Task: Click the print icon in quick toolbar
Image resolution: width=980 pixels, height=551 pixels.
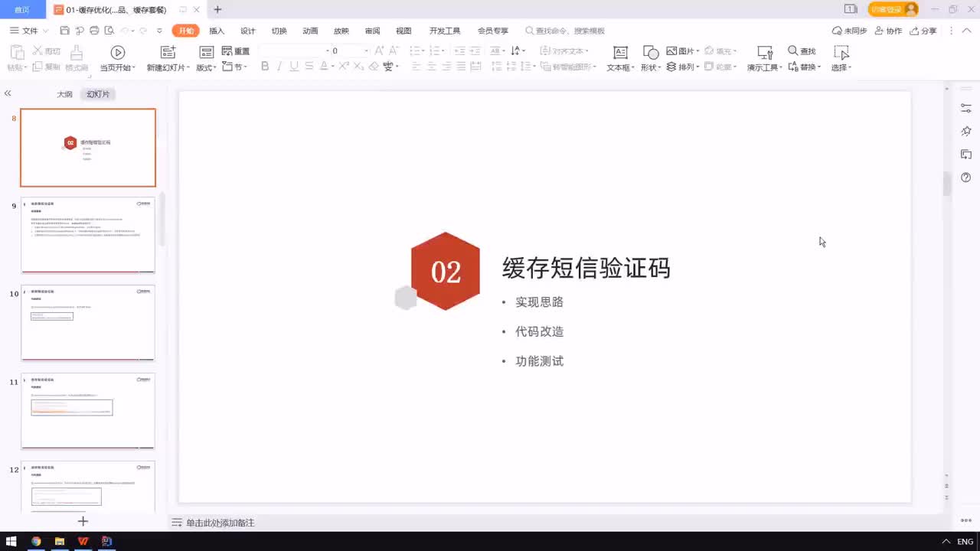Action: click(94, 31)
